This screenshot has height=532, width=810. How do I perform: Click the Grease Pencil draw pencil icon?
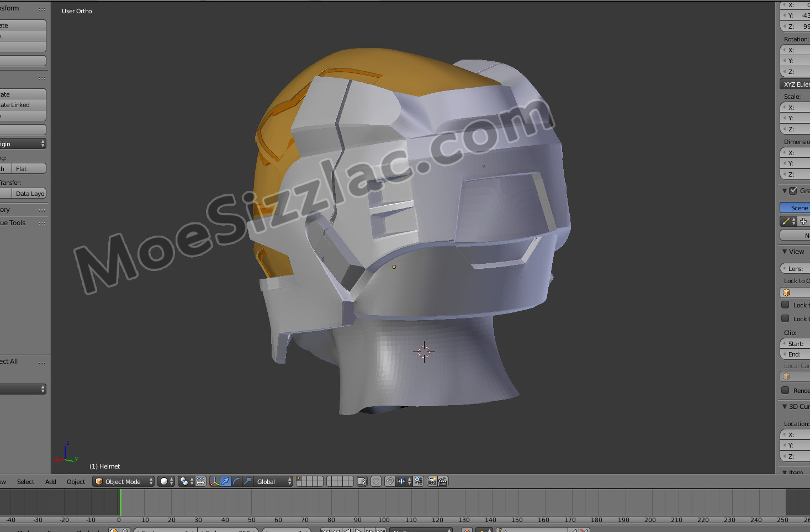tap(788, 221)
